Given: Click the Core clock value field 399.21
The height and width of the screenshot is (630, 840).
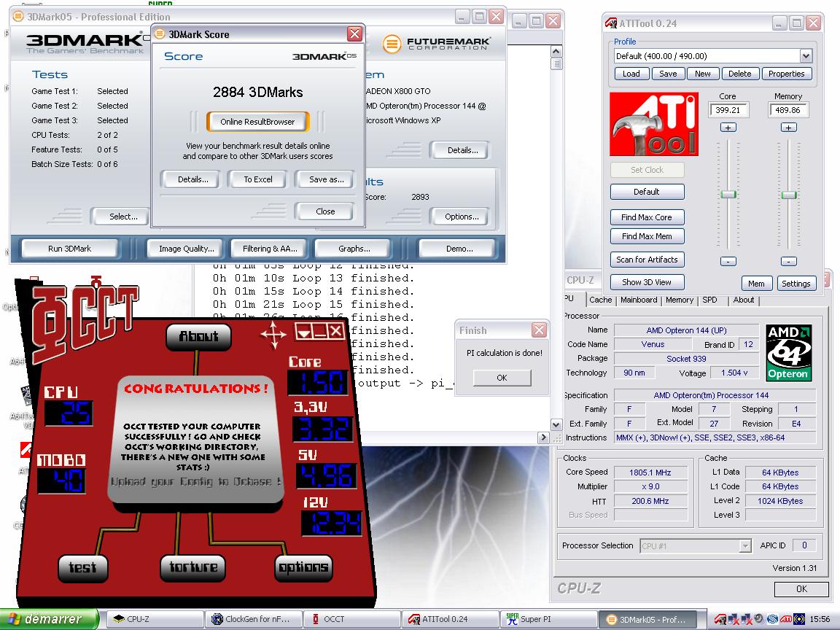Looking at the screenshot, I should tap(728, 110).
